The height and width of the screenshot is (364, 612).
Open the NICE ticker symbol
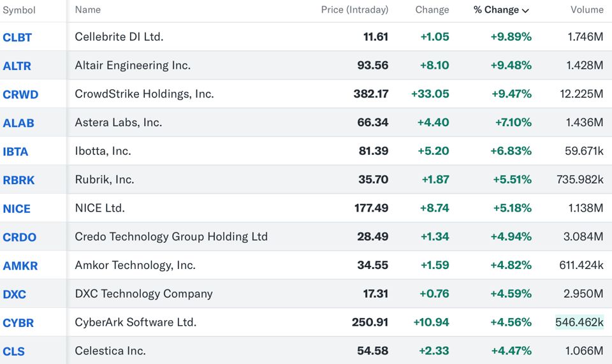tap(17, 208)
